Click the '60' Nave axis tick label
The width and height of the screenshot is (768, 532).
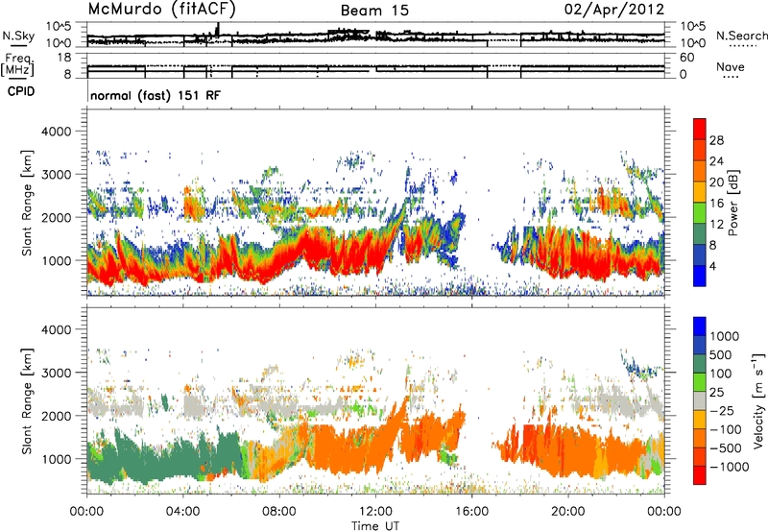point(686,58)
